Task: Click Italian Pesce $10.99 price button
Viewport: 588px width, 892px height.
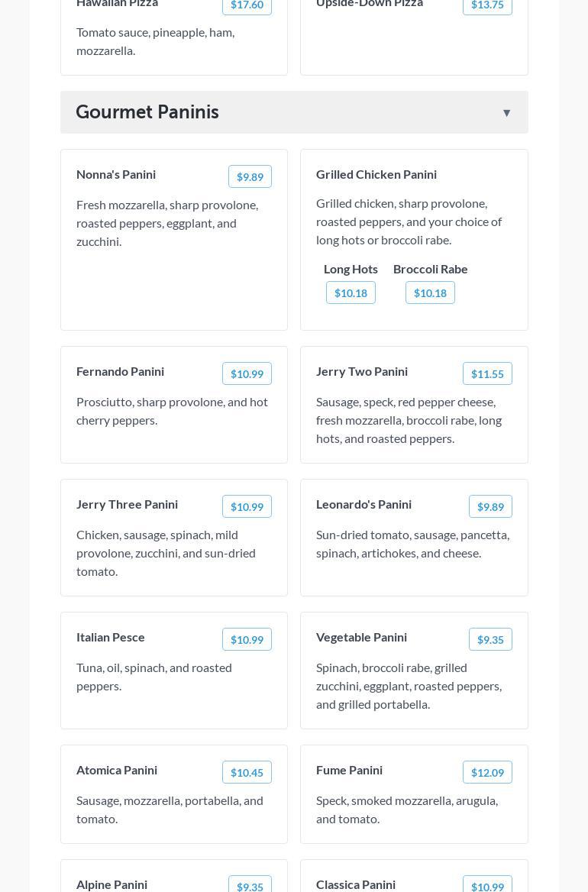Action: 247,639
